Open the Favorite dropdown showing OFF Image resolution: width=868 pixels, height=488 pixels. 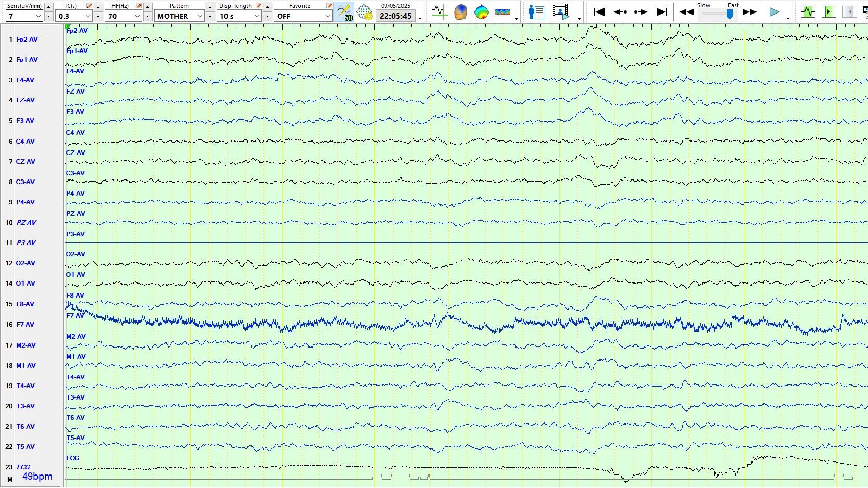(x=304, y=16)
